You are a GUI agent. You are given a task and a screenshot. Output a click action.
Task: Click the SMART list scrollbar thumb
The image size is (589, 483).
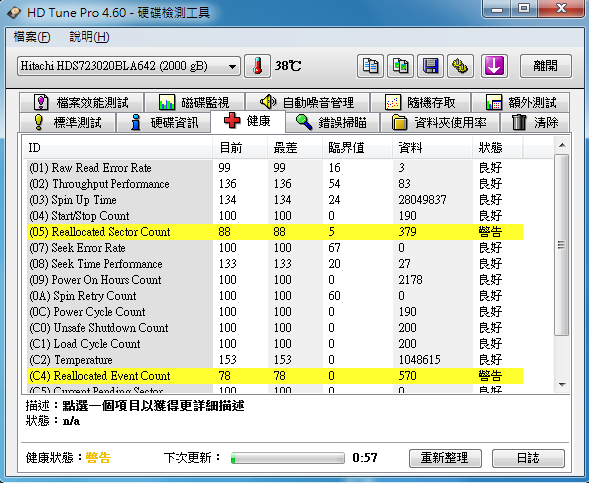point(562,245)
